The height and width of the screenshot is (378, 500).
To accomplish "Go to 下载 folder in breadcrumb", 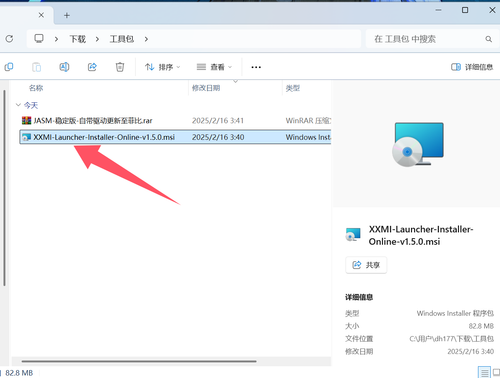I will (78, 39).
